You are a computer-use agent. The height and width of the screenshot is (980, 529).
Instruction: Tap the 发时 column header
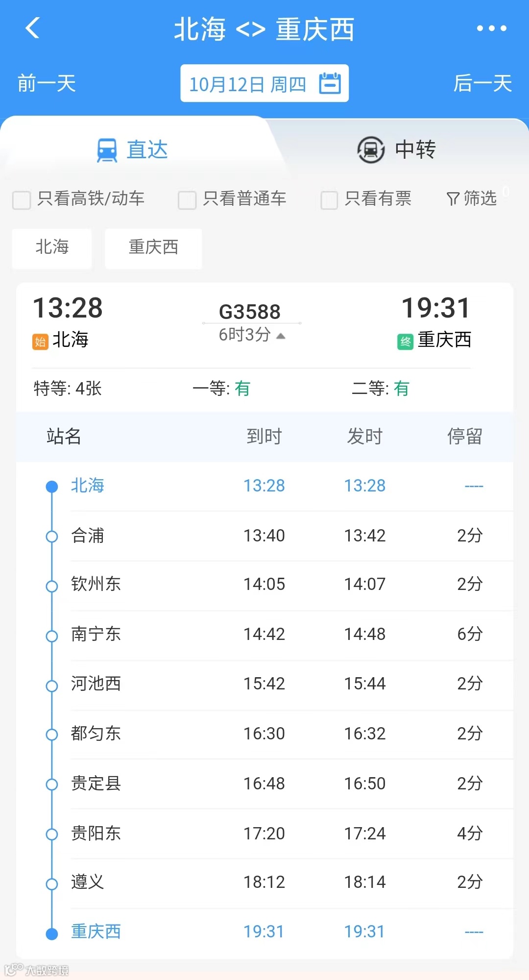pos(365,436)
